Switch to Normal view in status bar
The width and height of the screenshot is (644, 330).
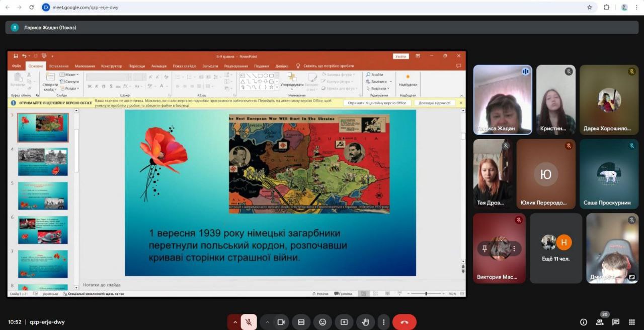[363, 294]
